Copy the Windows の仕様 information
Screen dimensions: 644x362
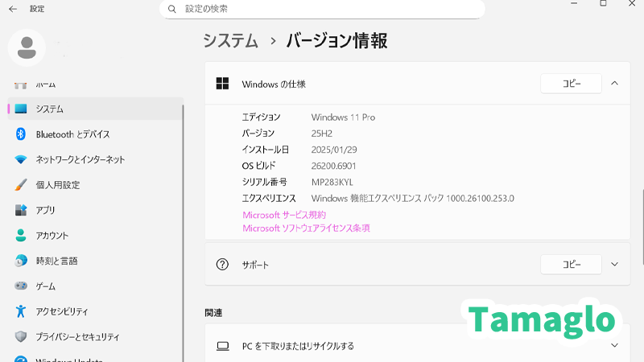click(571, 84)
